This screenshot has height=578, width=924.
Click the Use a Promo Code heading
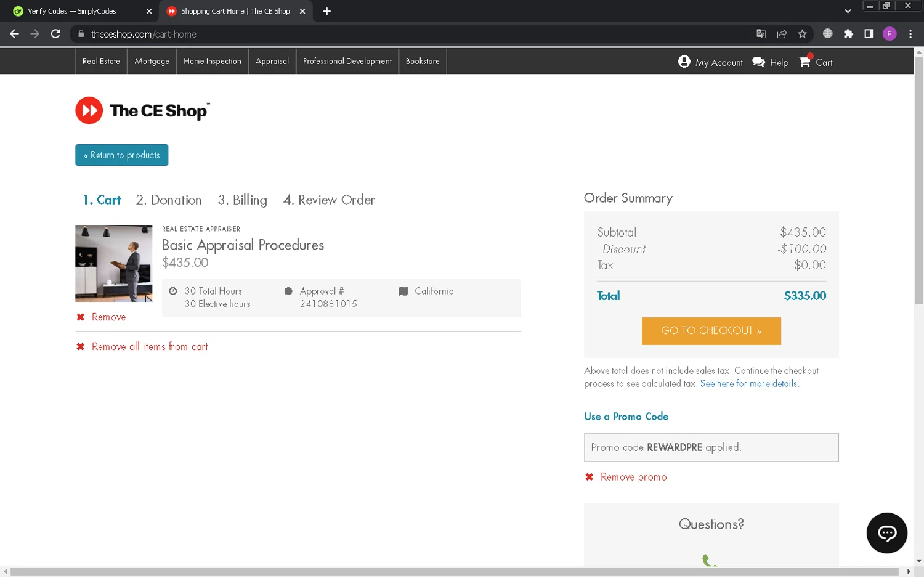626,417
